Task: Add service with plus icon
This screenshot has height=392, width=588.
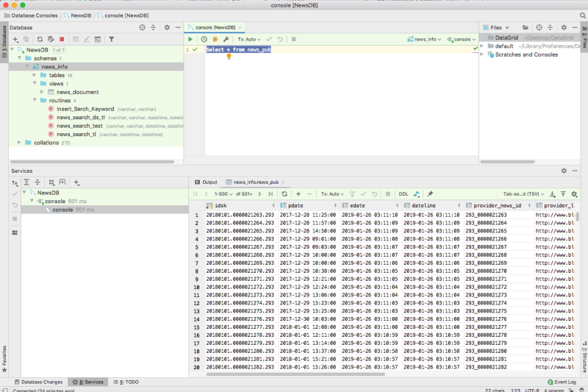Action: [x=76, y=182]
